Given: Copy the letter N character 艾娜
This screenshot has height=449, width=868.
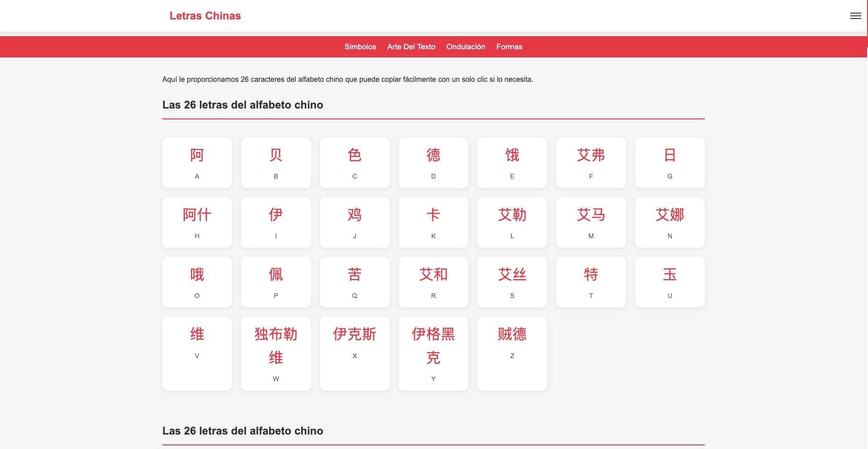Looking at the screenshot, I should point(670,222).
